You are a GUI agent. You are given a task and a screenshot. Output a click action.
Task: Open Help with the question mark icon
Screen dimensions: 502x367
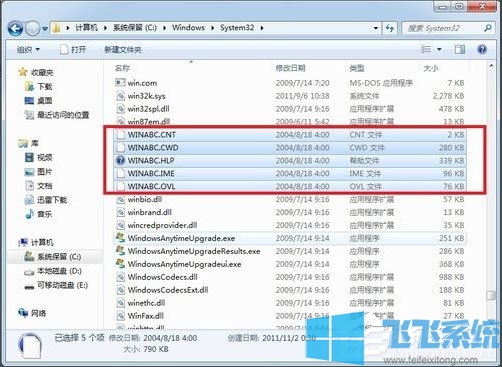point(482,50)
